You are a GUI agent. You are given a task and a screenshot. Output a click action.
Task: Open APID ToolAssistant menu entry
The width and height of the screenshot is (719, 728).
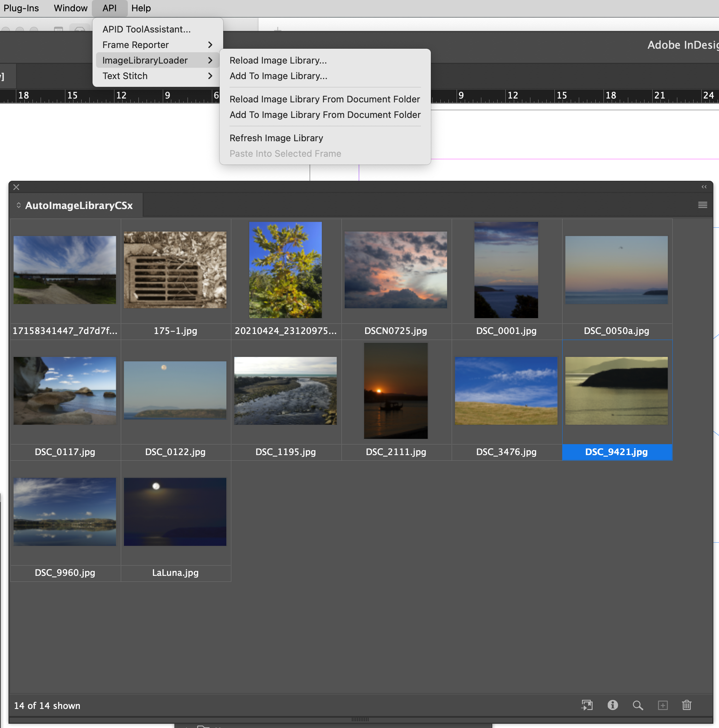[x=147, y=29]
